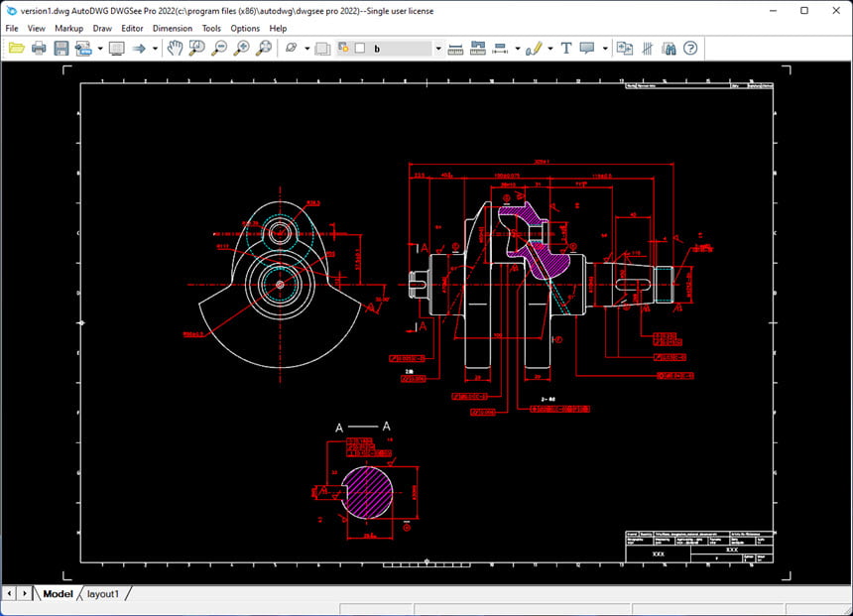Close the DWGSee window
The image size is (853, 616).
point(836,10)
